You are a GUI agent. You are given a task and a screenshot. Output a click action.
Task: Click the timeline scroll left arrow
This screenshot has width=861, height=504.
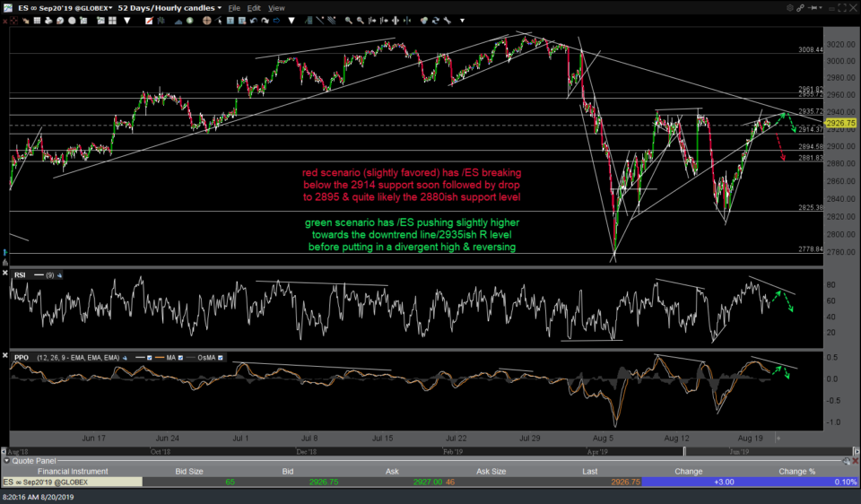pyautogui.click(x=4, y=451)
